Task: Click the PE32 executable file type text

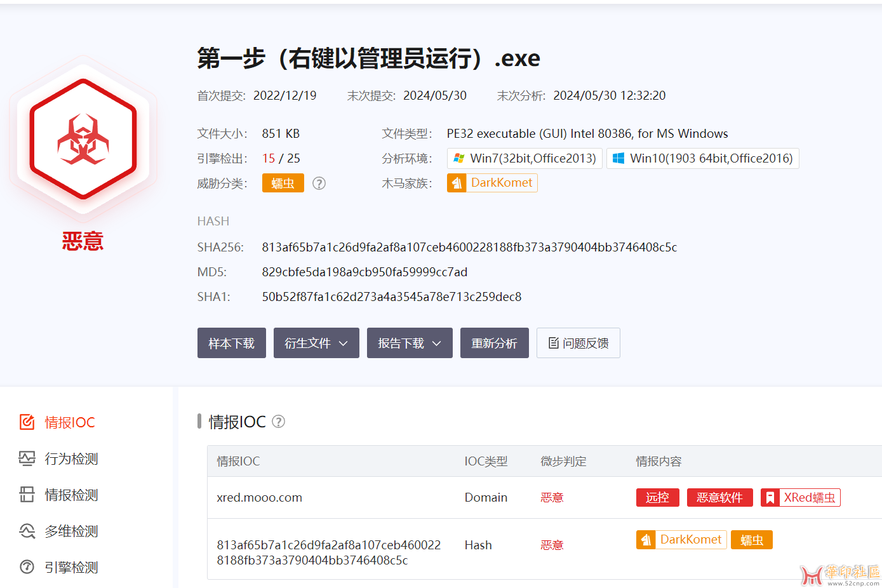Action: pos(587,133)
